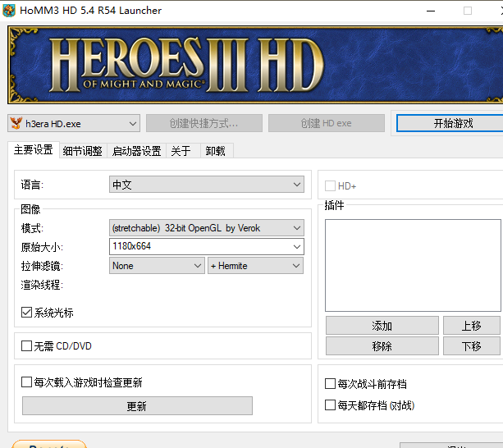Screen dimensions: 503x448
Task: Click the 上移 move up button
Action: click(472, 326)
